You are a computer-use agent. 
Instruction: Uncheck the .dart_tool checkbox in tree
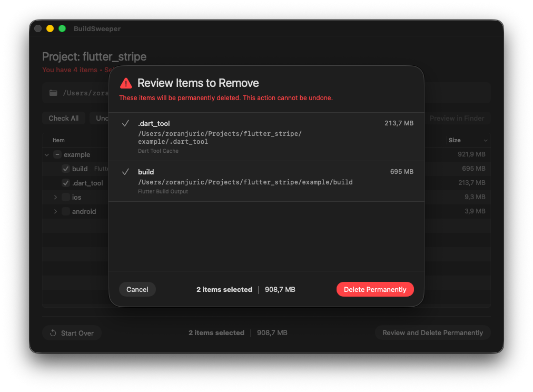pos(66,183)
